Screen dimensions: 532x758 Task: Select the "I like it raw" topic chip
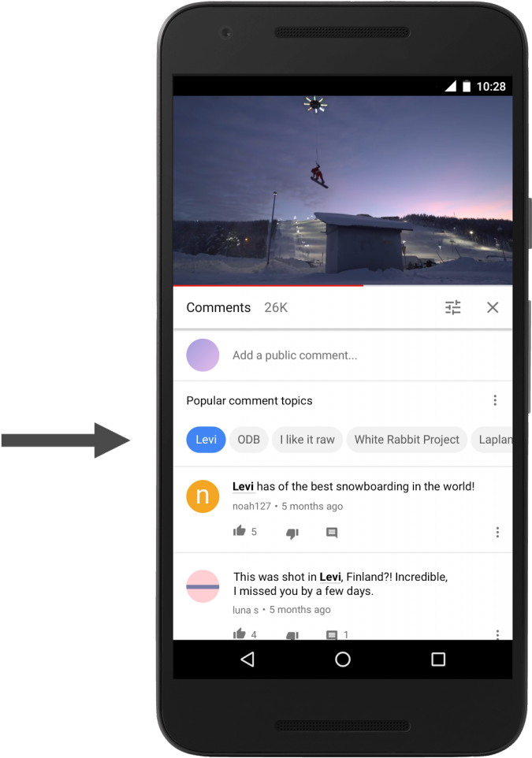[307, 440]
